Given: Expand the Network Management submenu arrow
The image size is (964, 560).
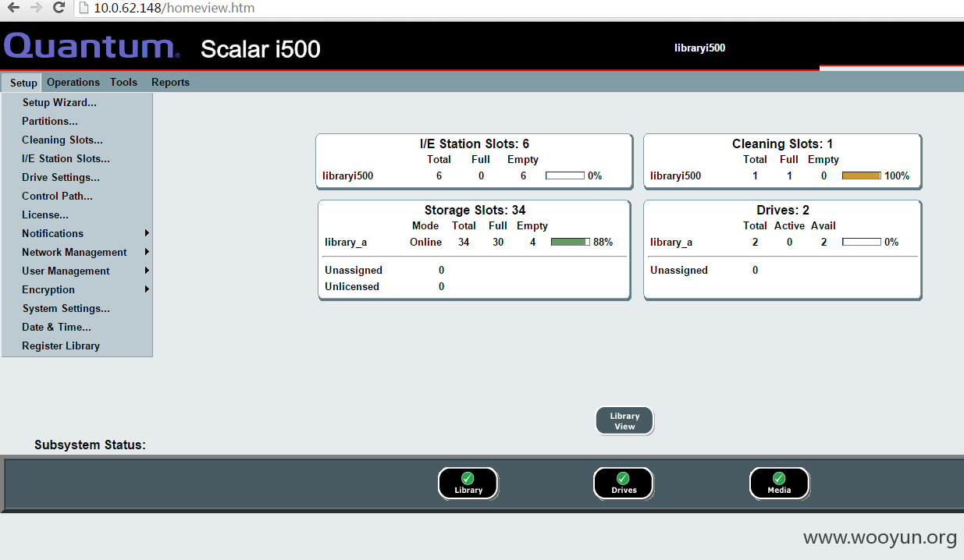Looking at the screenshot, I should (x=147, y=252).
